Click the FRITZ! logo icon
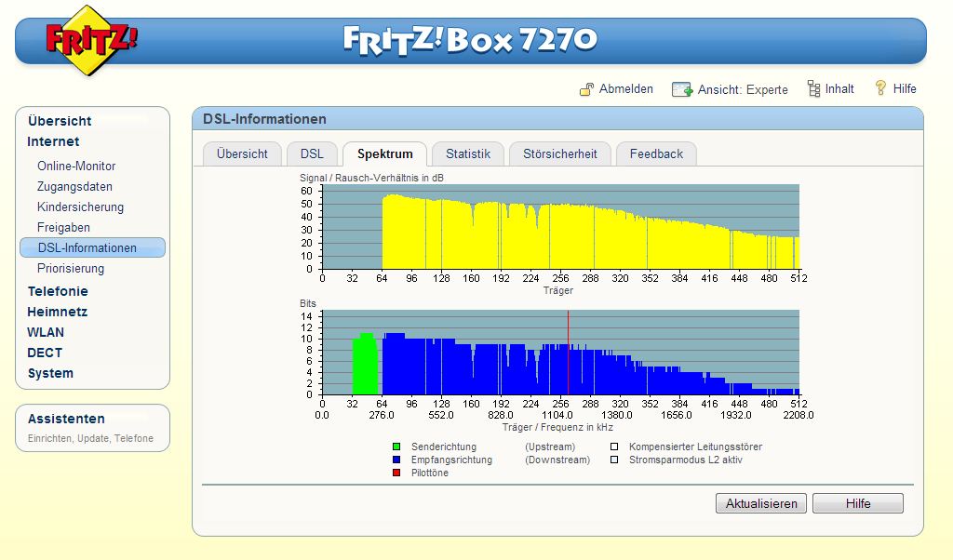Screen dimensions: 953x560 click(x=91, y=40)
